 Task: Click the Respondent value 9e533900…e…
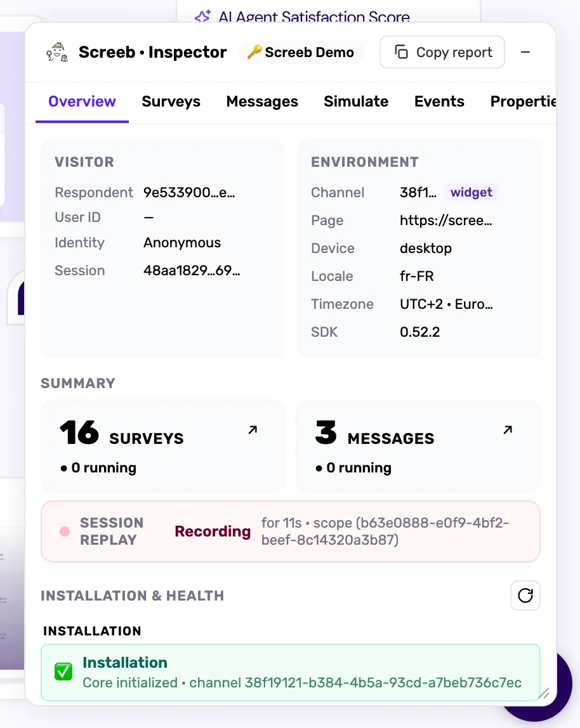click(x=189, y=192)
